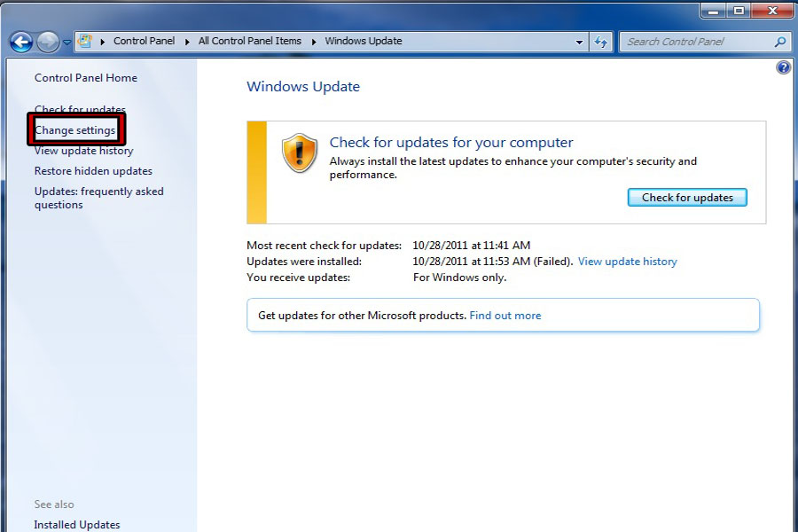Open Control Panel Home link

tap(86, 78)
